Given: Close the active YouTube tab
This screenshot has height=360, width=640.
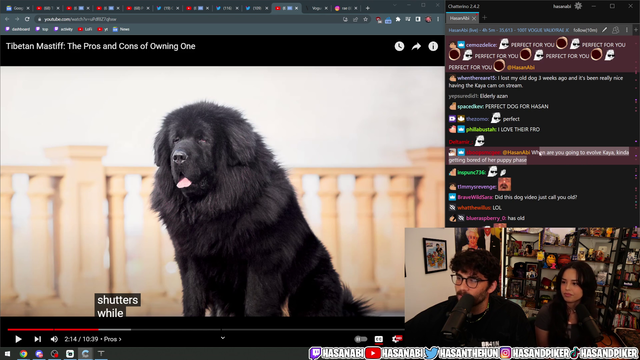Looking at the screenshot, I should click(296, 8).
